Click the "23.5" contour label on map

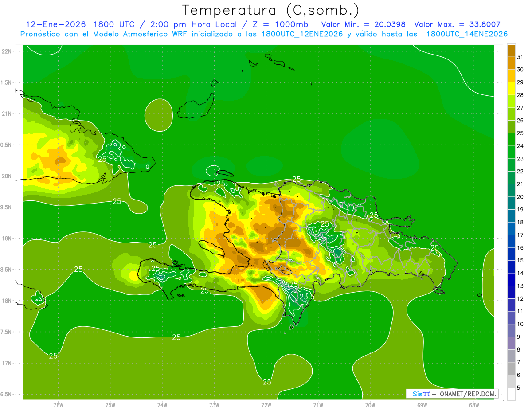click(307, 296)
